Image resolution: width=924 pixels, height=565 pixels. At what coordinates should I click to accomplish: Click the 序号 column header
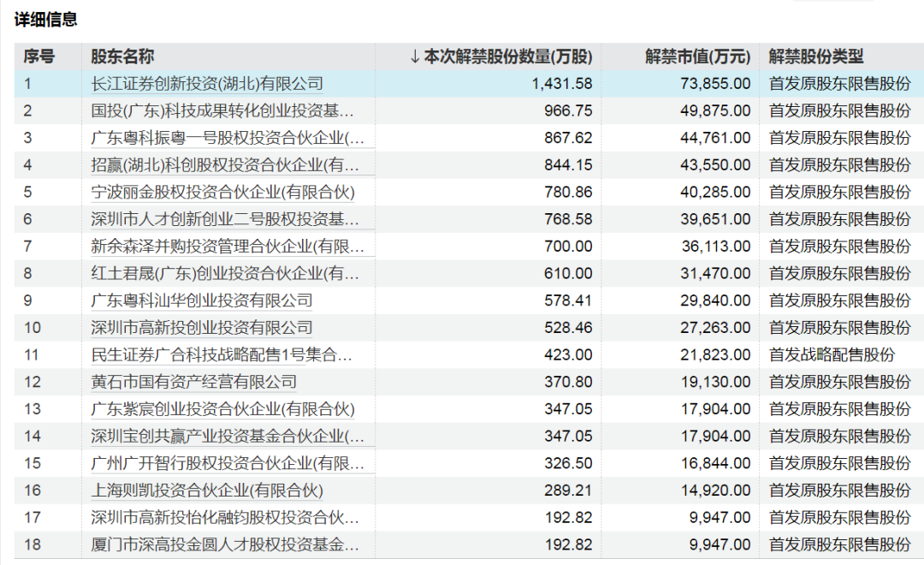[38, 56]
